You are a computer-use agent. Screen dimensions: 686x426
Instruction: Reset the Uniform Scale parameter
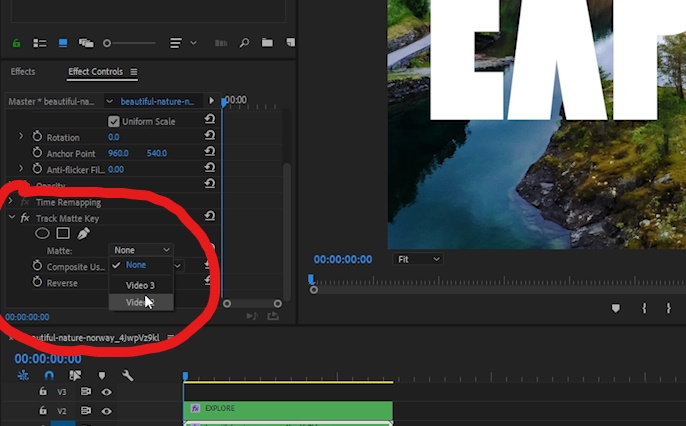[x=210, y=119]
